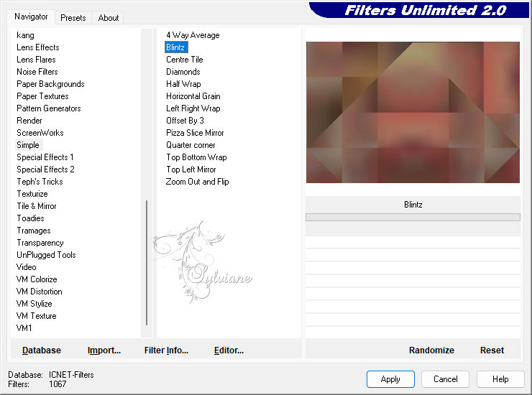Select Tile & Mirror category

pyautogui.click(x=36, y=206)
